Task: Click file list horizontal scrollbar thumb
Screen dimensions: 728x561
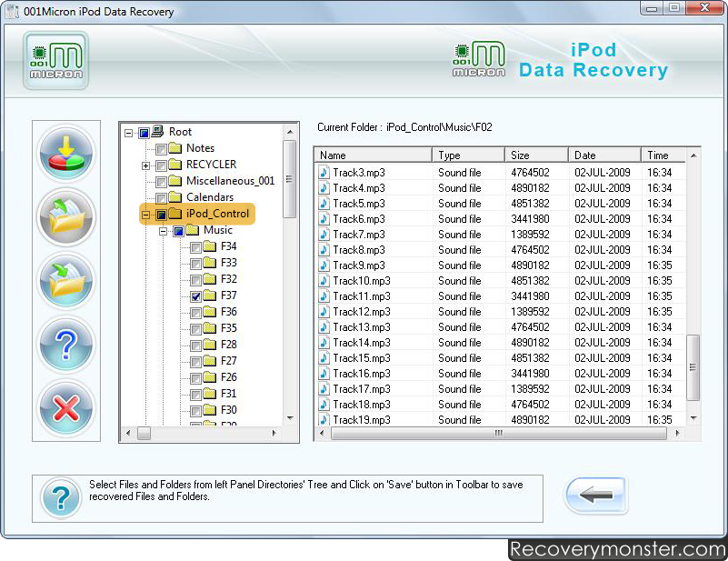Action: tap(499, 433)
